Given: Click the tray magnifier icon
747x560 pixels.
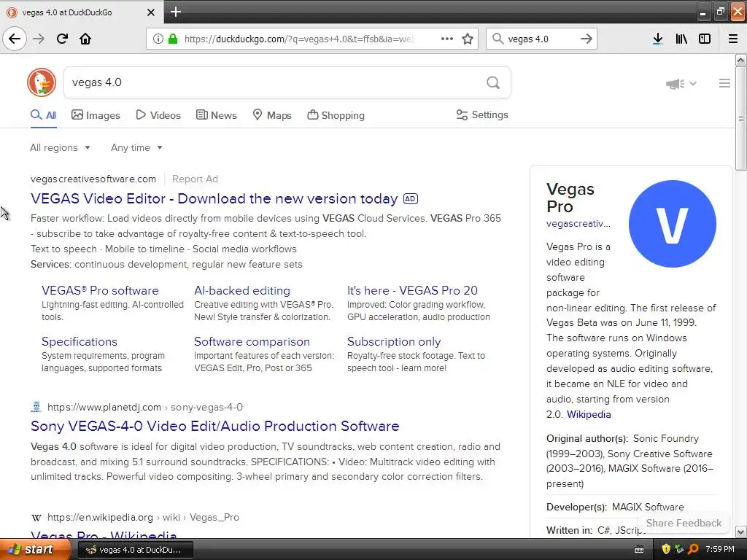Looking at the screenshot, I should (x=693, y=549).
